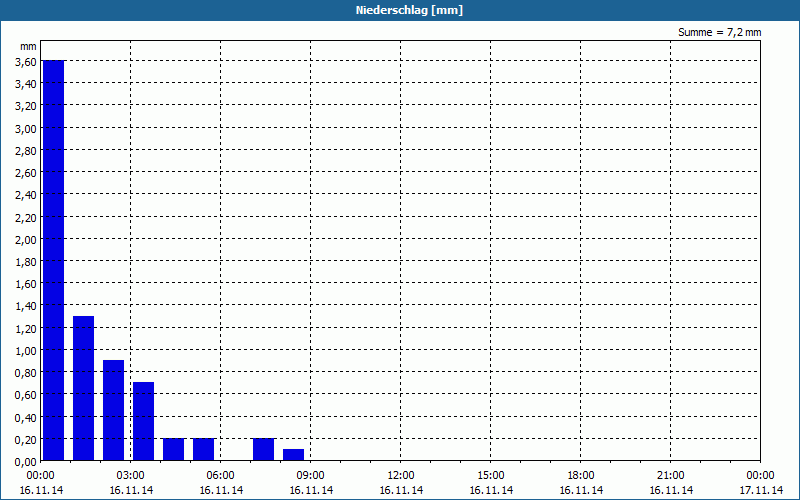This screenshot has height=500, width=800.
Task: Click the '0,40' y-axis label
Action: (26, 417)
